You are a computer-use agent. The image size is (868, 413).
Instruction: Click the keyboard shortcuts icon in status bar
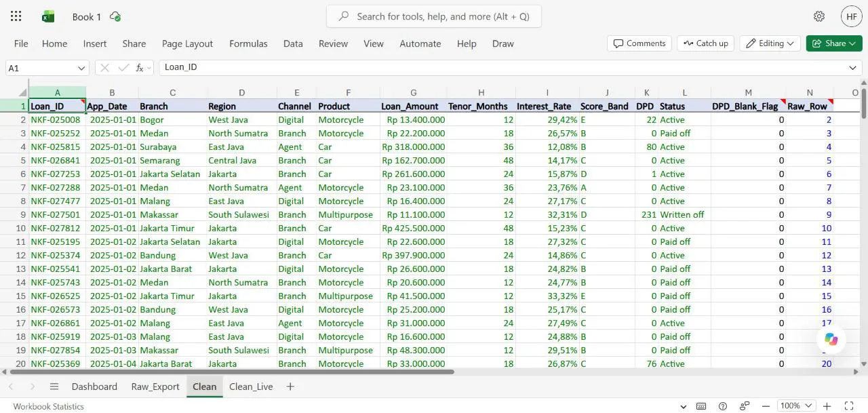702,406
